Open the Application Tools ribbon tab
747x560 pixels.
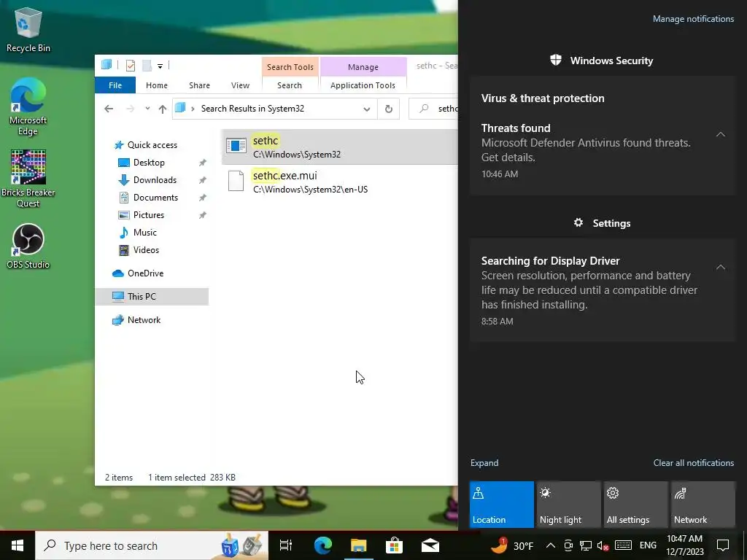363,85
